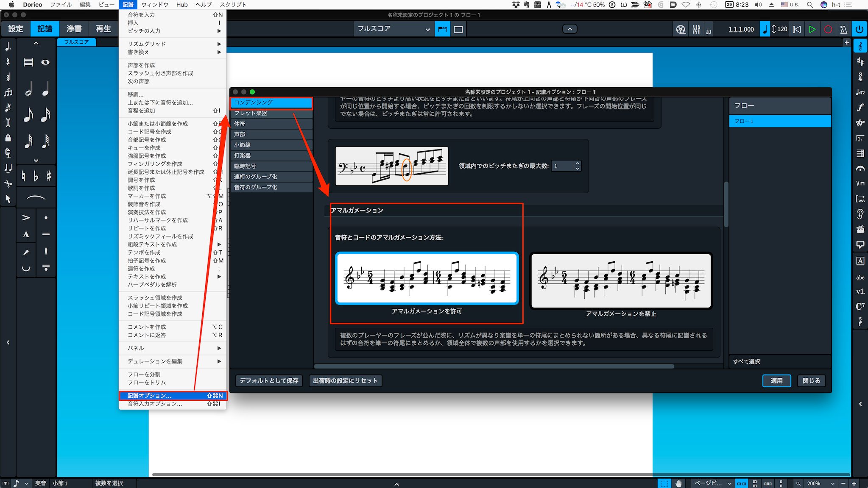This screenshot has height=488, width=868.
Task: Click the 閉じる button
Action: coord(811,381)
